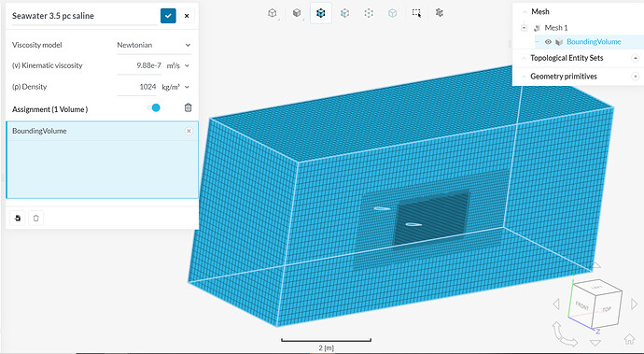This screenshot has width=644, height=354.
Task: Open the view orientation cube toolbar icon
Action: [273, 13]
